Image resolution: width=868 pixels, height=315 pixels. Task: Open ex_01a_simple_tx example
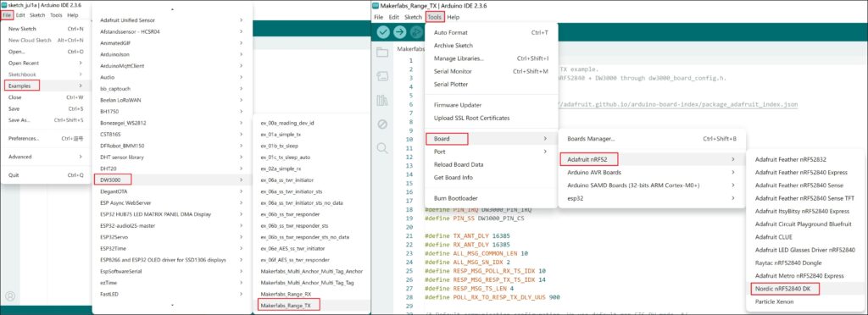(x=313, y=135)
